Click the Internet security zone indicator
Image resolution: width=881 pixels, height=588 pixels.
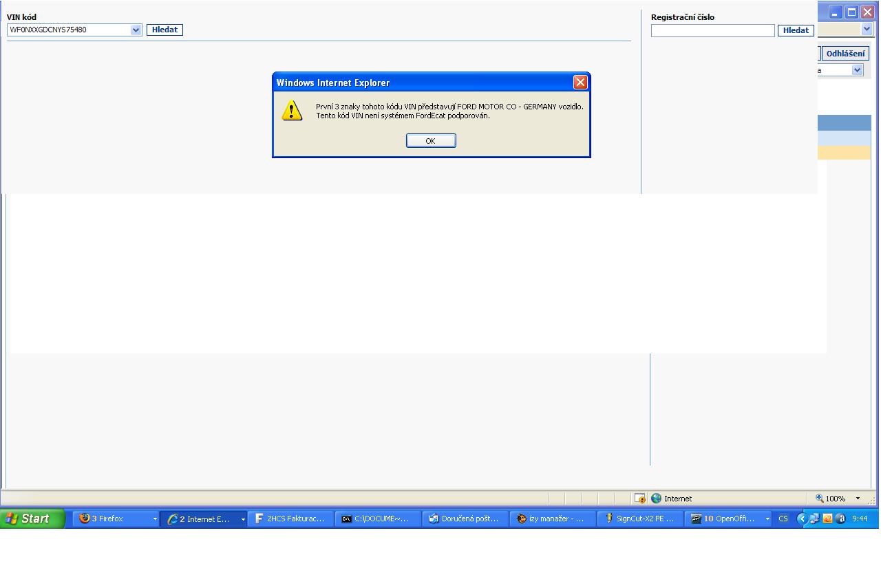click(672, 499)
